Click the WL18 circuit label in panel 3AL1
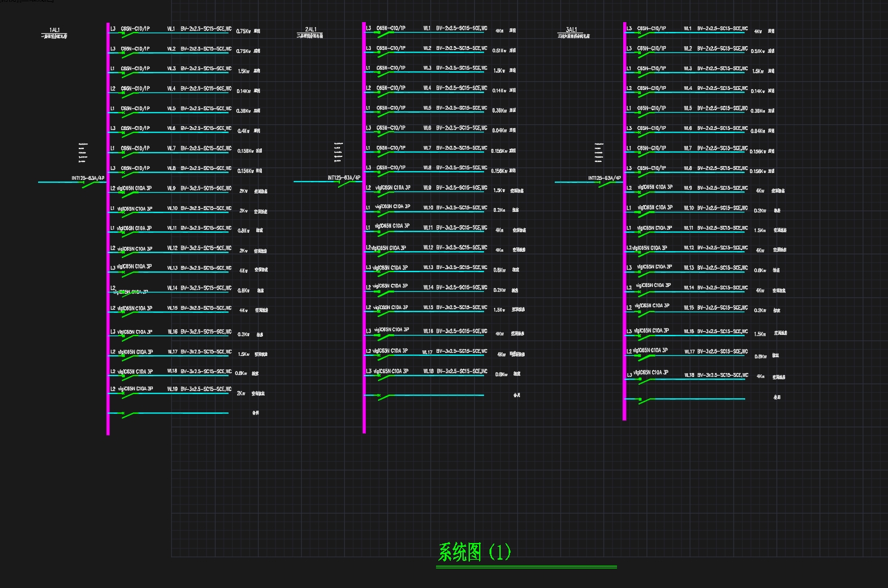The height and width of the screenshot is (588, 888). click(689, 375)
